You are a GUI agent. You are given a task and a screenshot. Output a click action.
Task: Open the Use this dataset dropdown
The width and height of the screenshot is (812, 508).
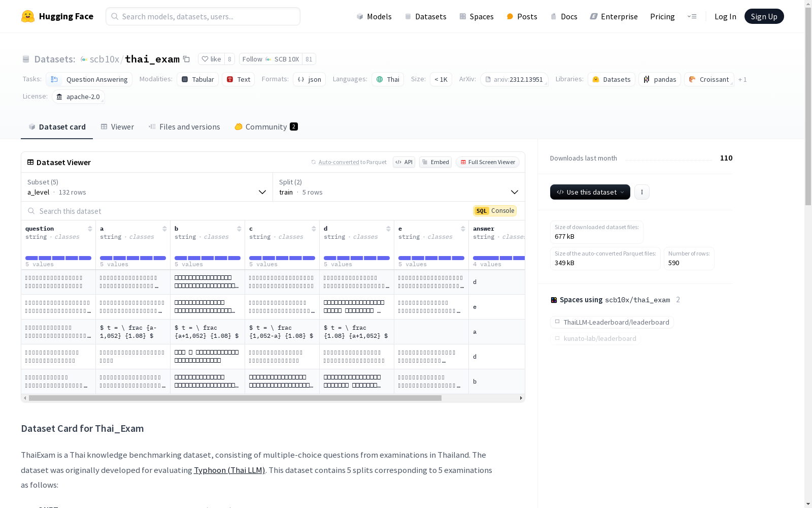(x=590, y=192)
